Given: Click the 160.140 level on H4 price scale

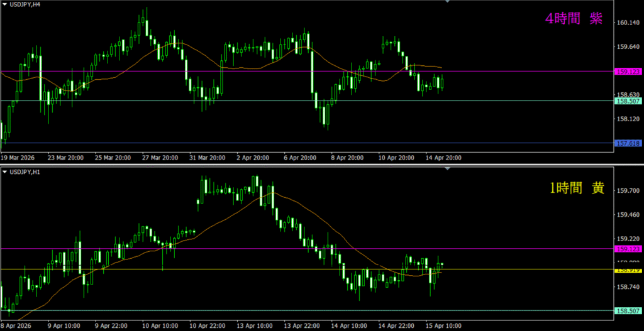Looking at the screenshot, I should [629, 23].
